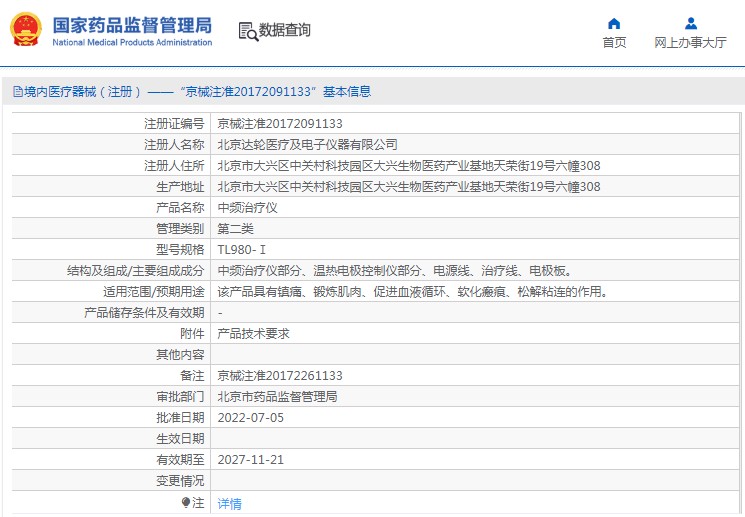The width and height of the screenshot is (745, 517).
Task: Select registrant name 北京达轮医疗及电子仪器有限公司
Action: (x=307, y=144)
